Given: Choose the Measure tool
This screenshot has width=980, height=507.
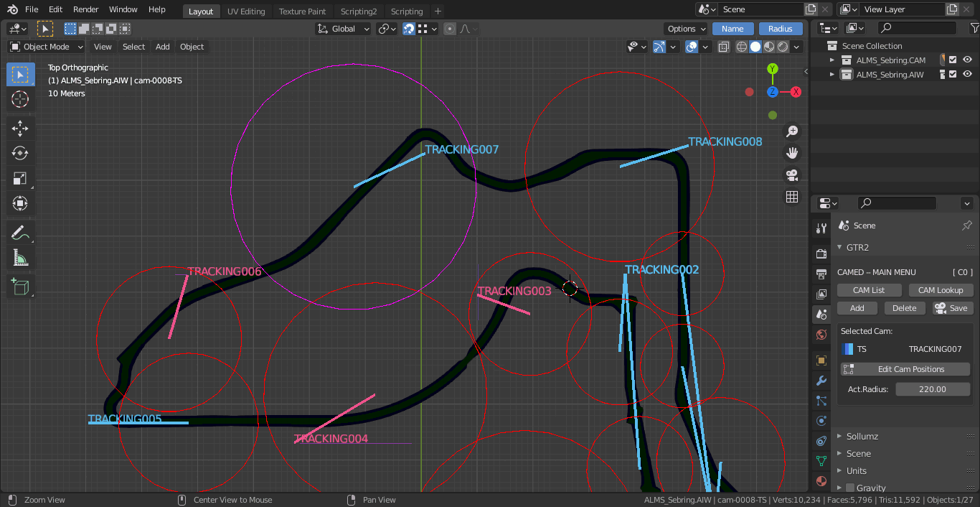Looking at the screenshot, I should (20, 258).
